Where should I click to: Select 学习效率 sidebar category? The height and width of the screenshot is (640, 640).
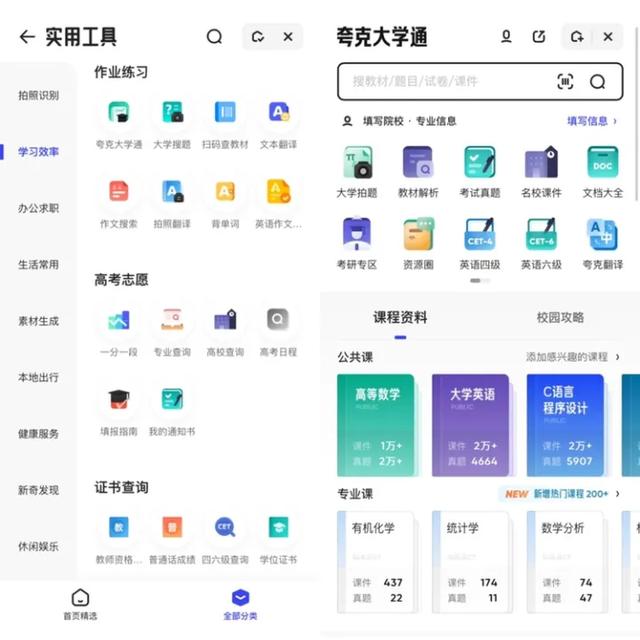coord(38,152)
